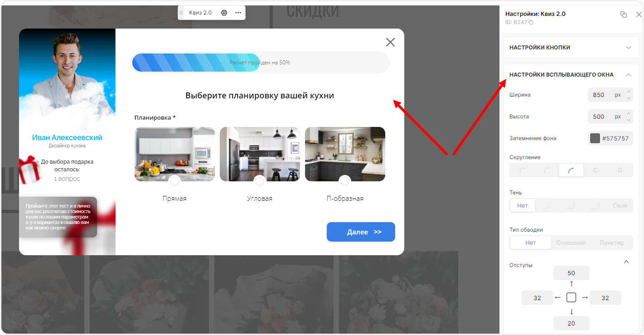Switch border type to Сплошная
644x335 pixels.
point(571,243)
